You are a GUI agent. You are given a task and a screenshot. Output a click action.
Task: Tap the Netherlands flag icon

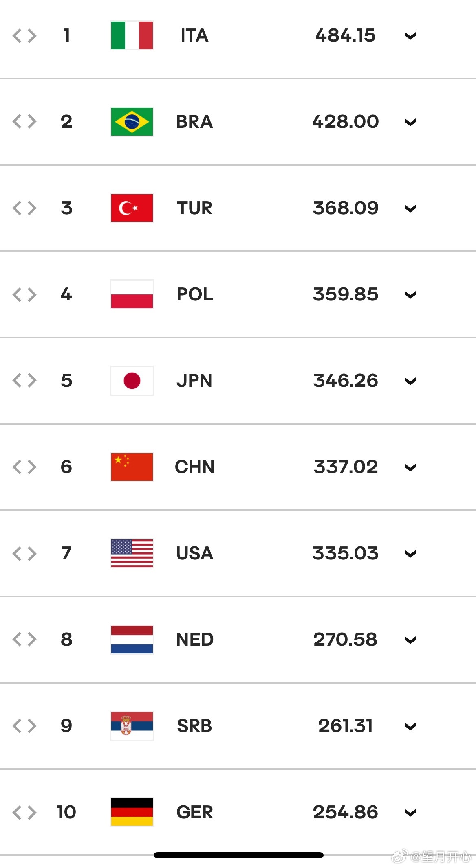132,640
